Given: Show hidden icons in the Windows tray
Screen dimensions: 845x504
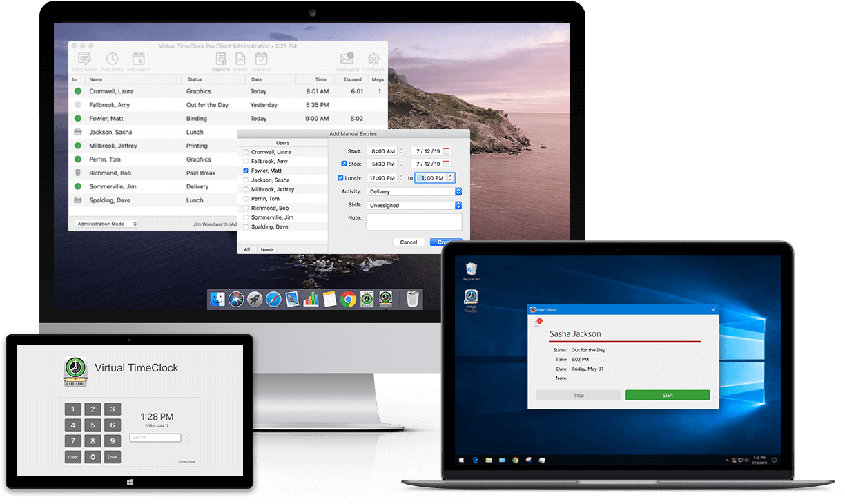Looking at the screenshot, I should coord(726,460).
